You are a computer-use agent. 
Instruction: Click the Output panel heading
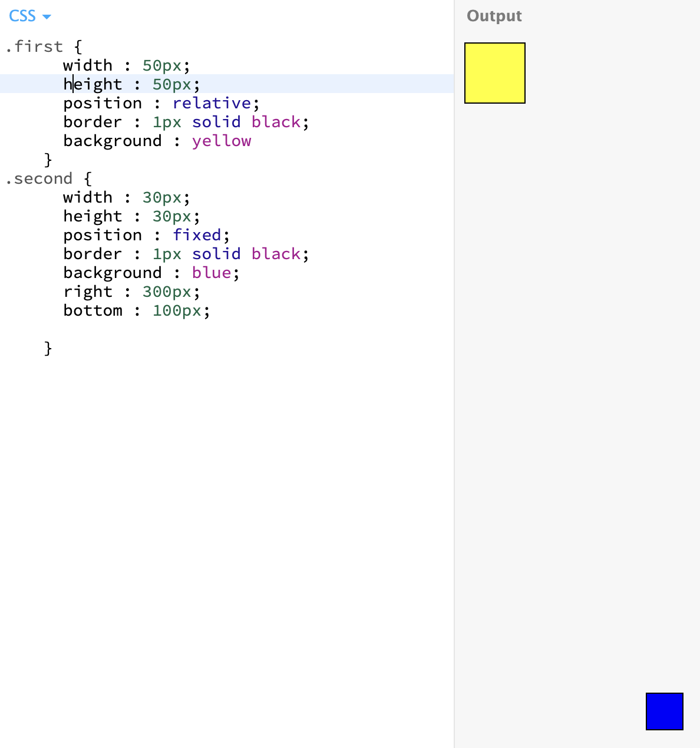coord(494,16)
